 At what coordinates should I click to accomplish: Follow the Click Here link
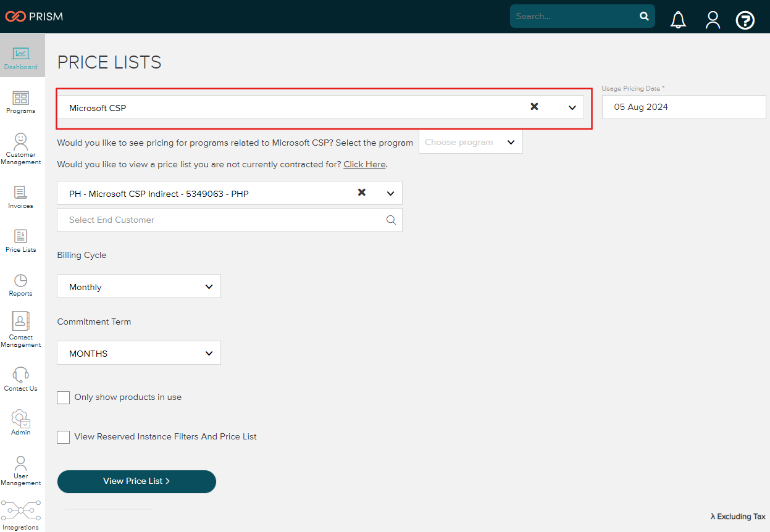[364, 165]
